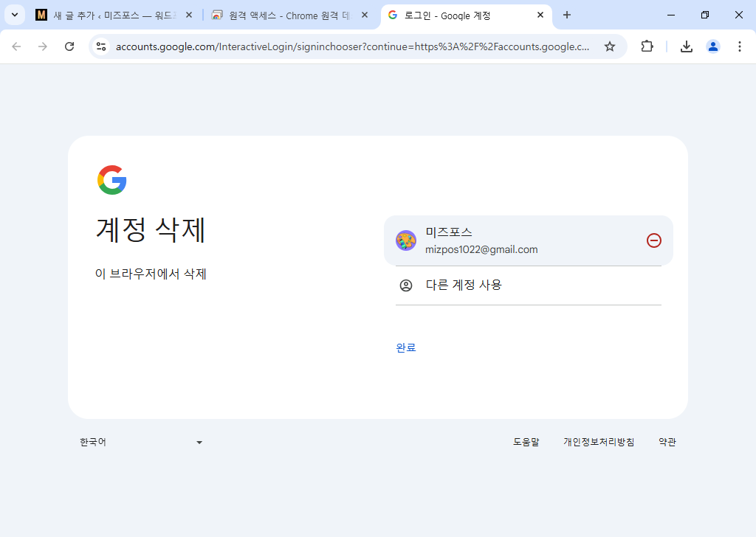Click the Google logo on the card

tap(112, 180)
